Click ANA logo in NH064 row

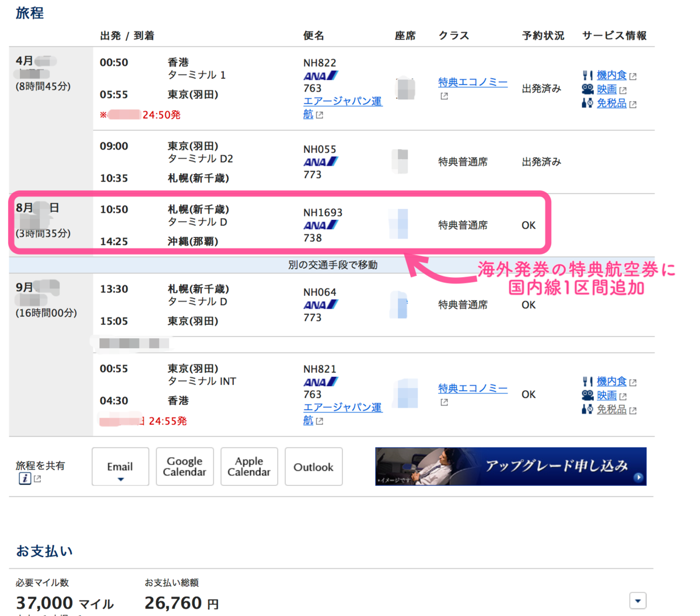320,305
